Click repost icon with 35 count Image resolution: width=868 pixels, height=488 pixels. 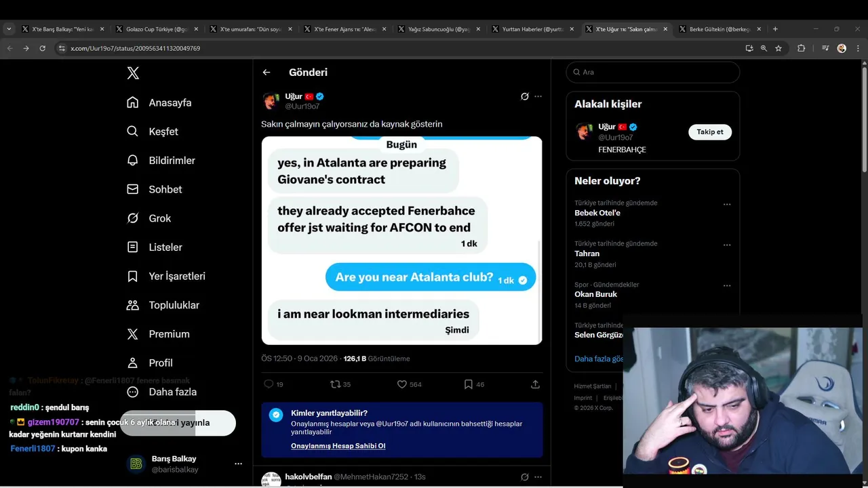coord(335,384)
